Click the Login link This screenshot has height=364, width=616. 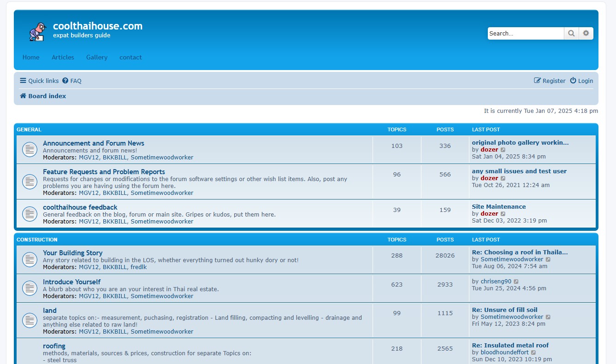pos(581,81)
